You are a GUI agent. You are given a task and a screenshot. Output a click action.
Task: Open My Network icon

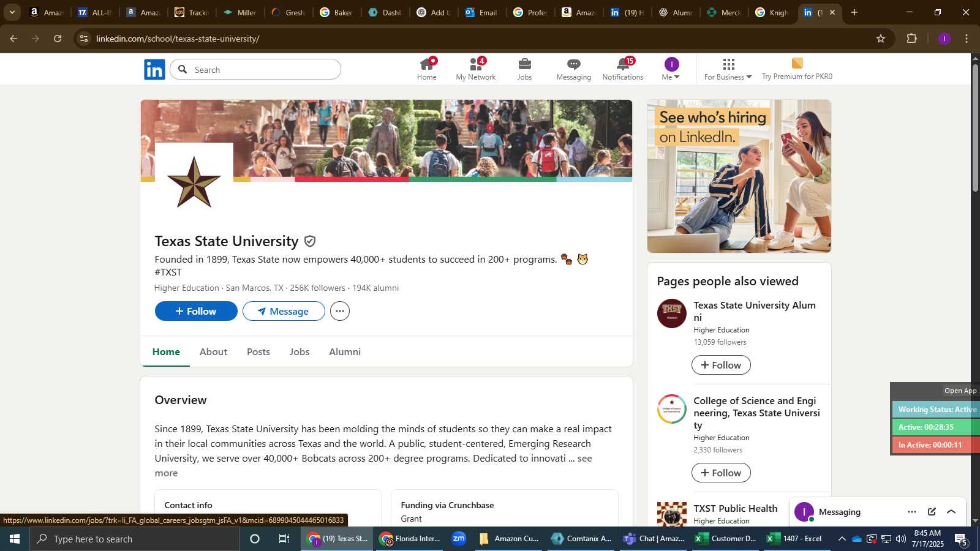(x=476, y=69)
